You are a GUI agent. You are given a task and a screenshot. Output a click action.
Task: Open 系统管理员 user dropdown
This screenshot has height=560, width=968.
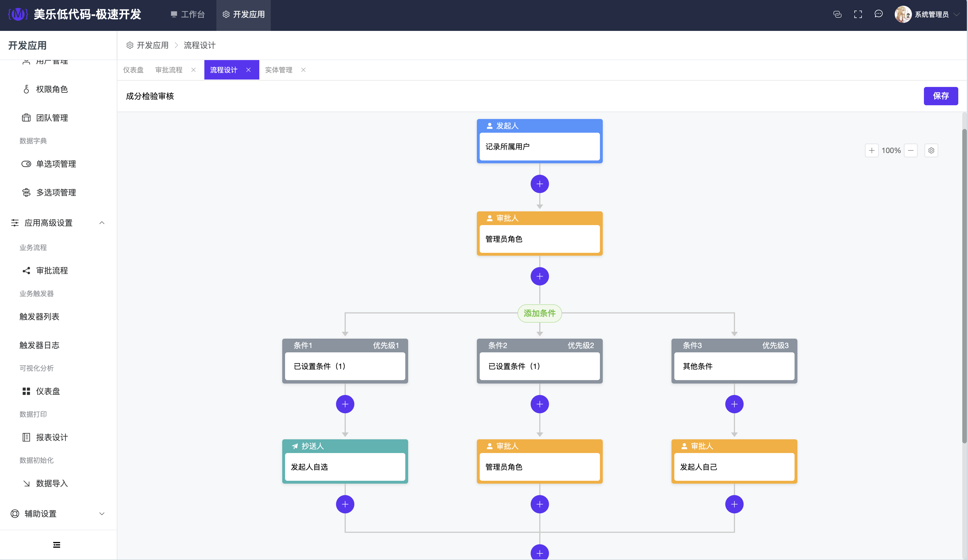point(931,15)
